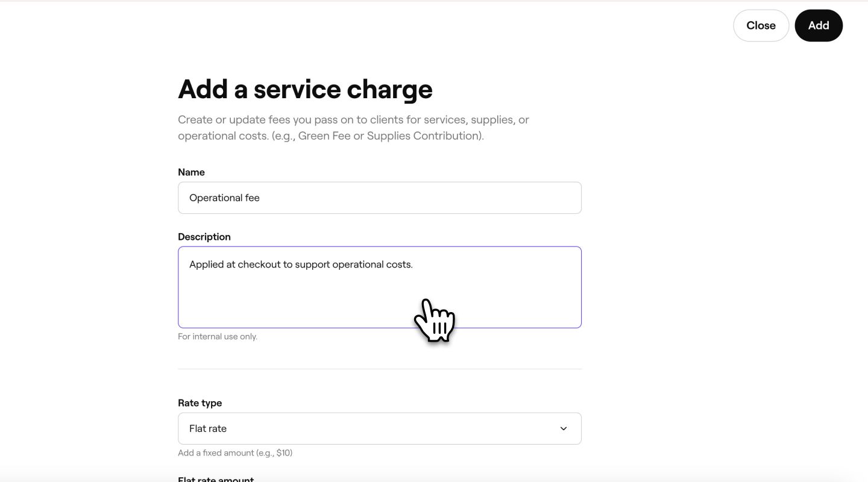The height and width of the screenshot is (482, 868).
Task: Click the Rate type label
Action: coord(200,402)
